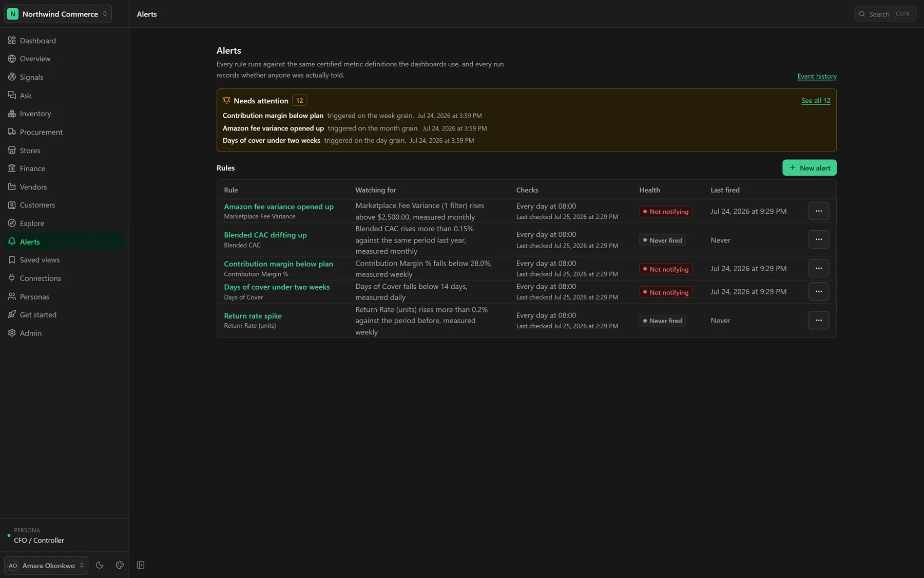Open the Amara Okonkwo user menu
Viewport: 924px width, 578px height.
pos(46,565)
